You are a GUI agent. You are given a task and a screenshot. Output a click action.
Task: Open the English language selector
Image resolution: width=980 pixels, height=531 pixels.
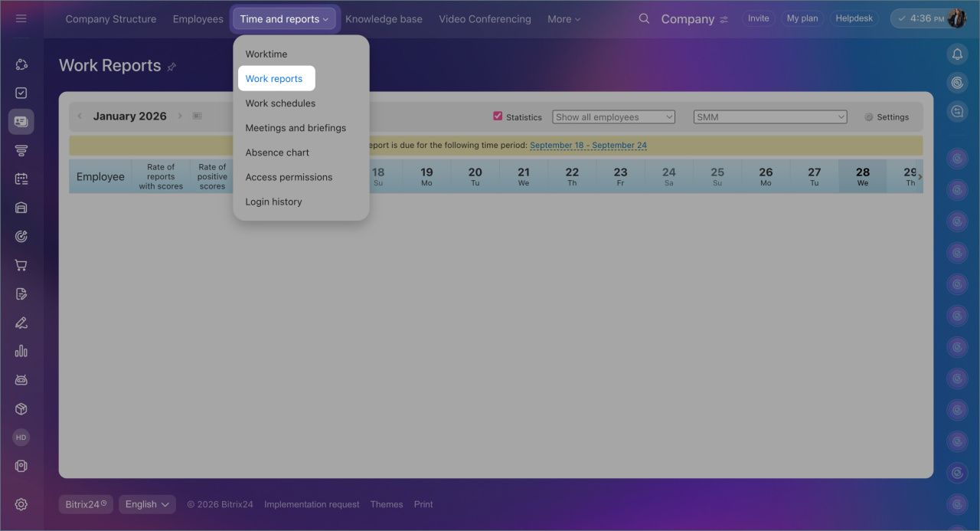pyautogui.click(x=147, y=504)
